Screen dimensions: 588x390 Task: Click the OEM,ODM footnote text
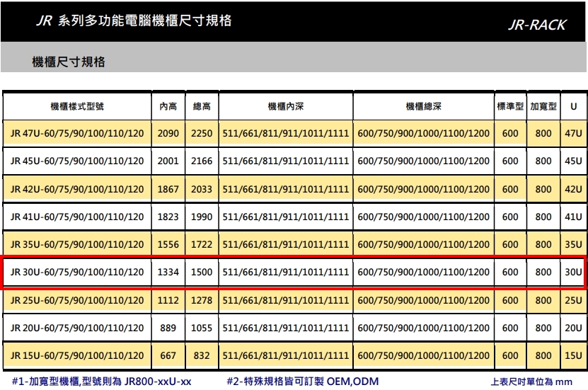(352, 382)
